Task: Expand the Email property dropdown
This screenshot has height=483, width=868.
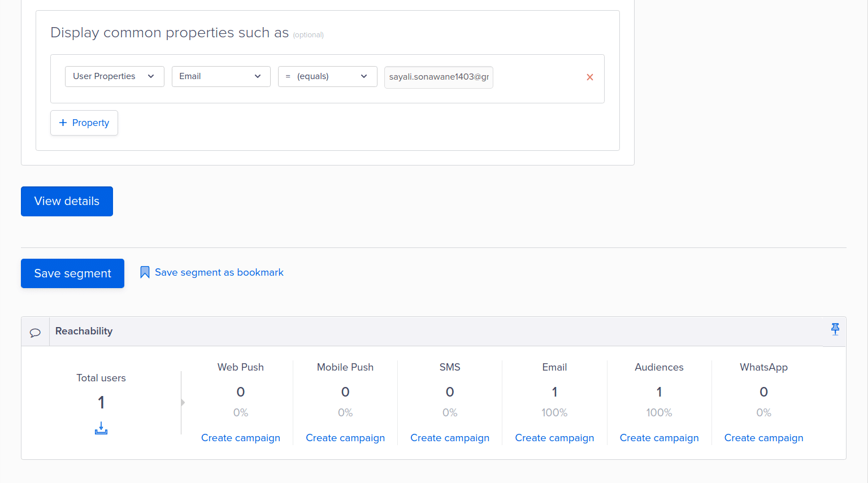Action: (220, 76)
